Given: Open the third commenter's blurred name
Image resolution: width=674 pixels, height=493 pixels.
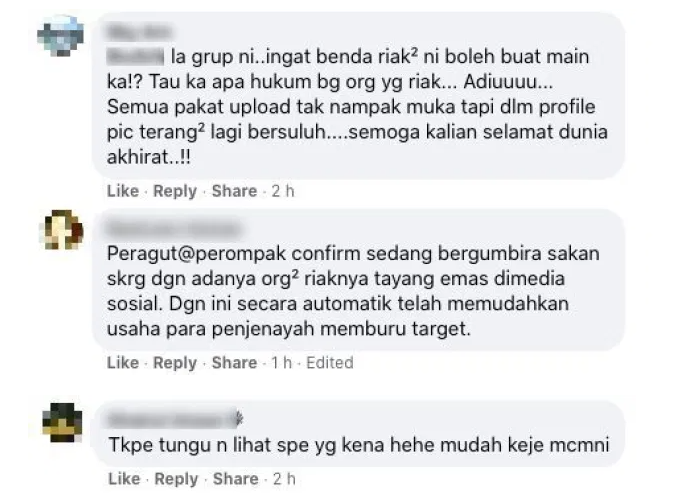Looking at the screenshot, I should 170,419.
